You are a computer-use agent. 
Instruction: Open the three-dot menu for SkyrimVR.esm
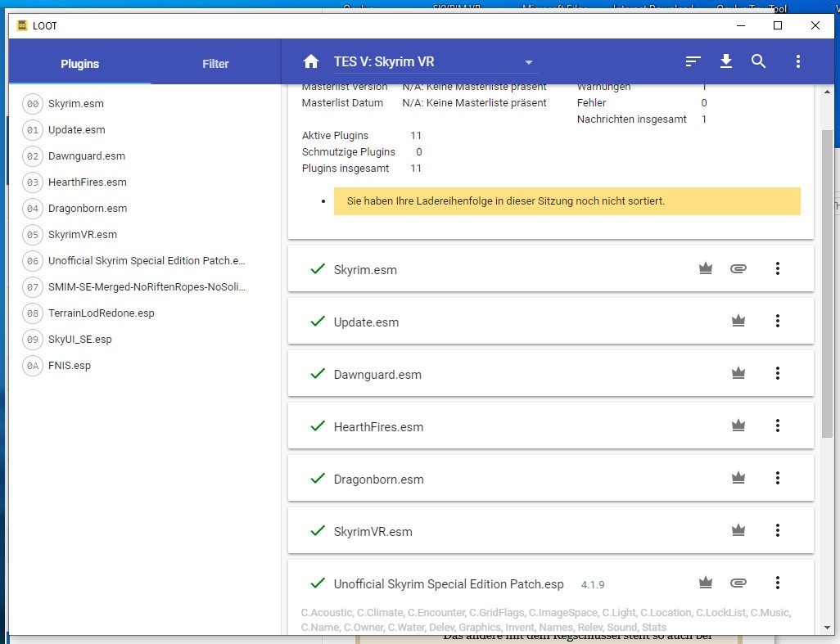pos(778,531)
